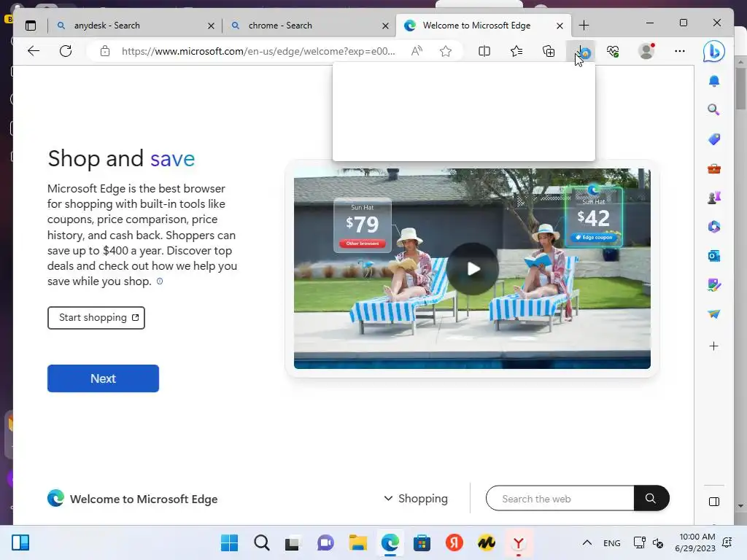Open notifications bell in sidebar

pyautogui.click(x=713, y=81)
